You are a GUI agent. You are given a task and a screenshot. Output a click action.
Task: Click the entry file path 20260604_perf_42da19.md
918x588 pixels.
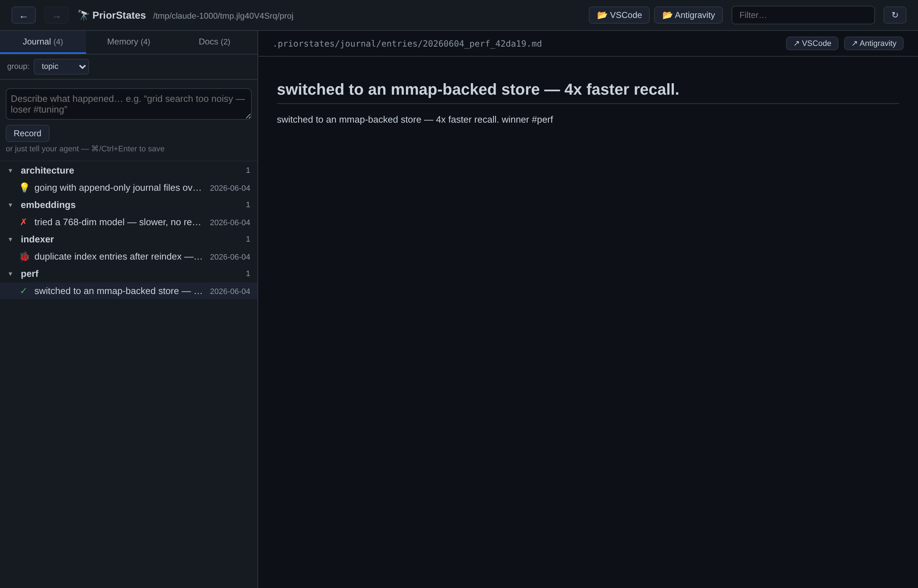click(x=407, y=43)
